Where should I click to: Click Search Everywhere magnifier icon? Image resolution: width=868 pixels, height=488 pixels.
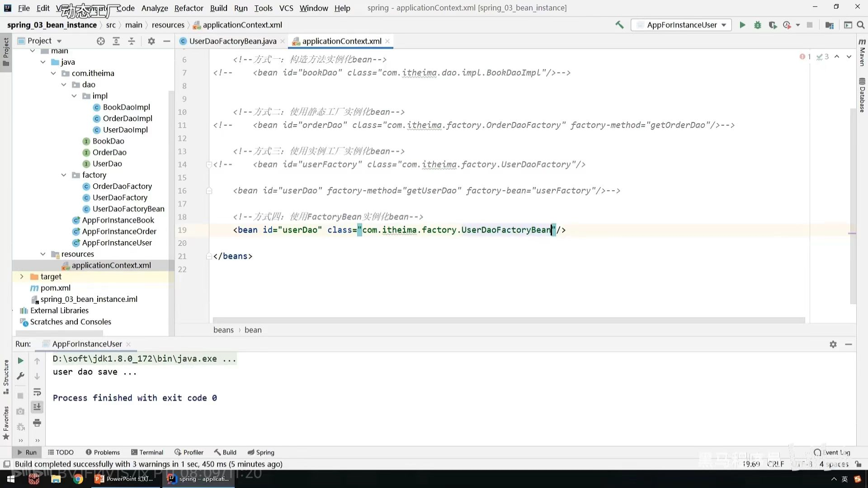point(861,25)
